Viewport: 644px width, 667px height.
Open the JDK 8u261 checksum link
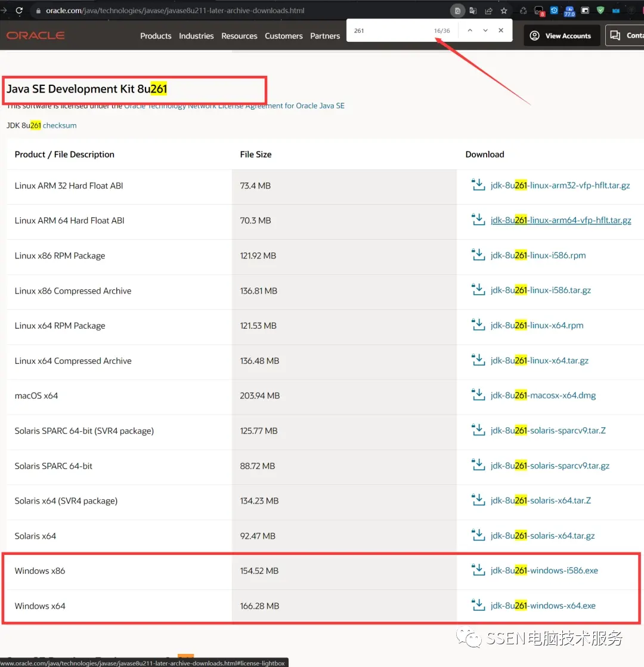(x=60, y=125)
